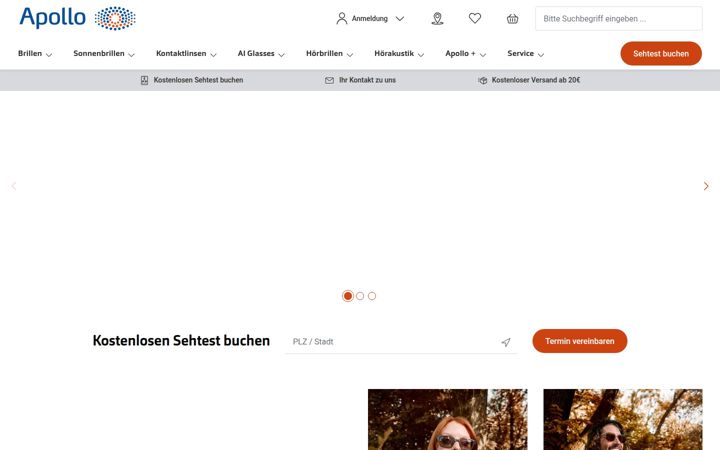Viewport: 720px width, 450px height.
Task: Follow the Kostenlosen Sehtest buchen banner link
Action: (198, 80)
